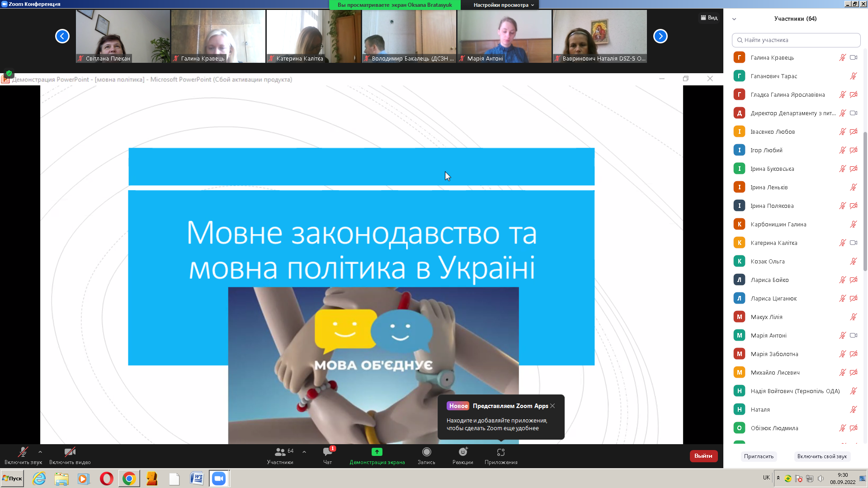Select participant Карбонишин Галина
The height and width of the screenshot is (488, 868).
coord(796,225)
